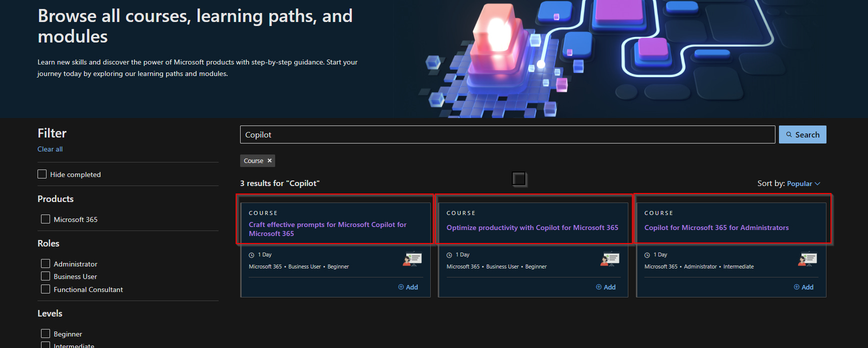The height and width of the screenshot is (348, 868).
Task: Click instructor icon on Craft effective prompts card
Action: coord(413,258)
